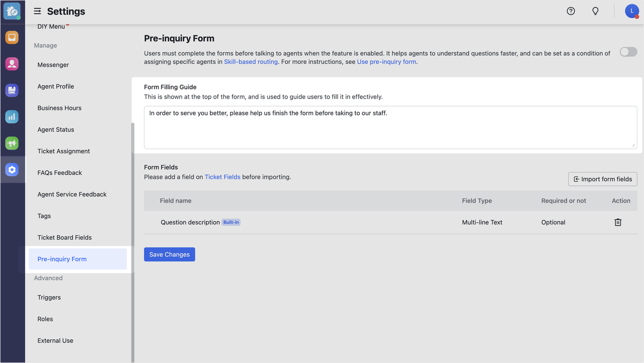644x363 pixels.
Task: Click the lightbulb tips icon
Action: (595, 11)
